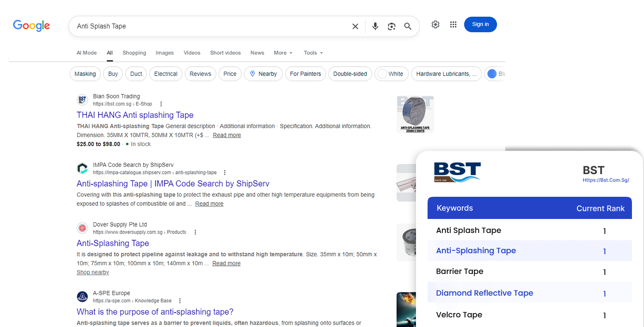Click Read more under the ShipServ result
The image size is (644, 327).
(209, 204)
